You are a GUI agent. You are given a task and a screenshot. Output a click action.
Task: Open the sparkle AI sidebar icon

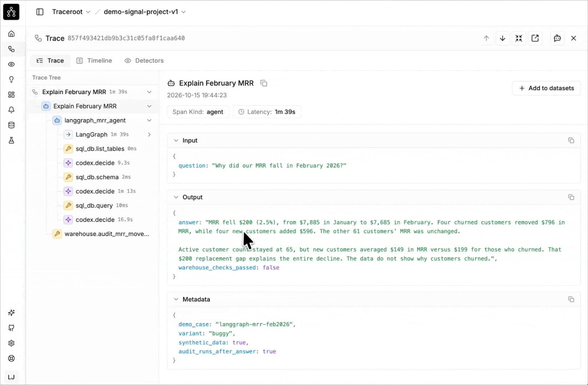[11, 313]
